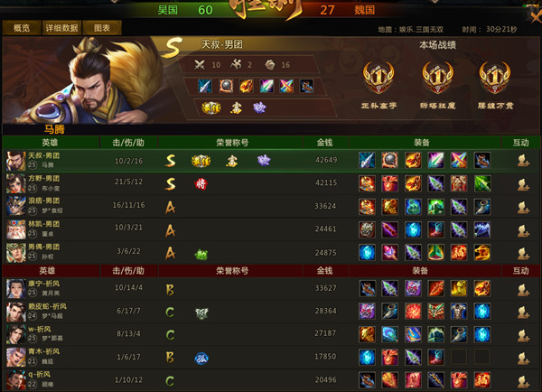Click the 金钱 column header for 吴国

tap(324, 143)
